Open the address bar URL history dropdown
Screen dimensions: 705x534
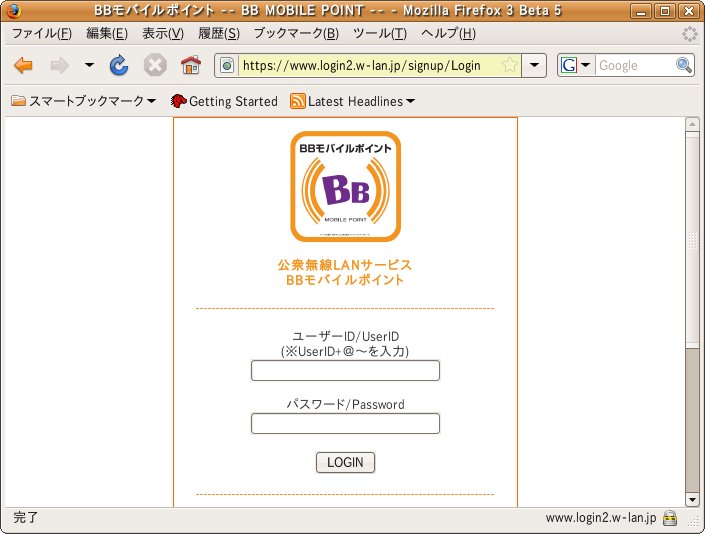click(x=534, y=65)
